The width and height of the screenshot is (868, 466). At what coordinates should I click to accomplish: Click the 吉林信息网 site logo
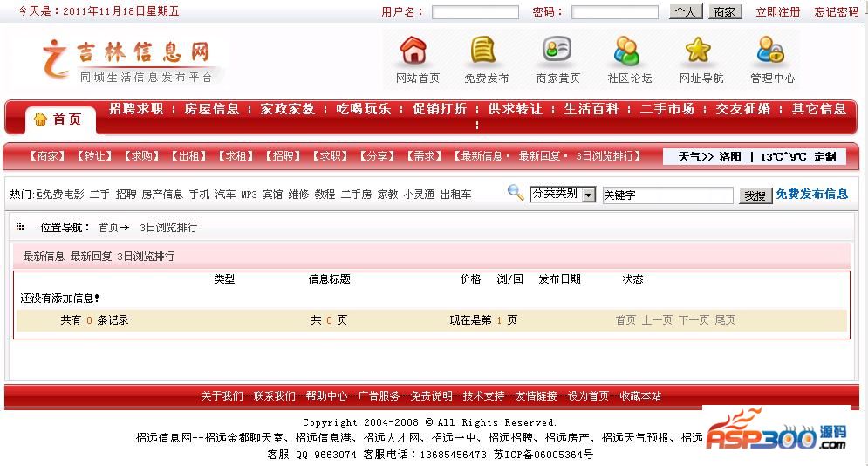pyautogui.click(x=128, y=59)
